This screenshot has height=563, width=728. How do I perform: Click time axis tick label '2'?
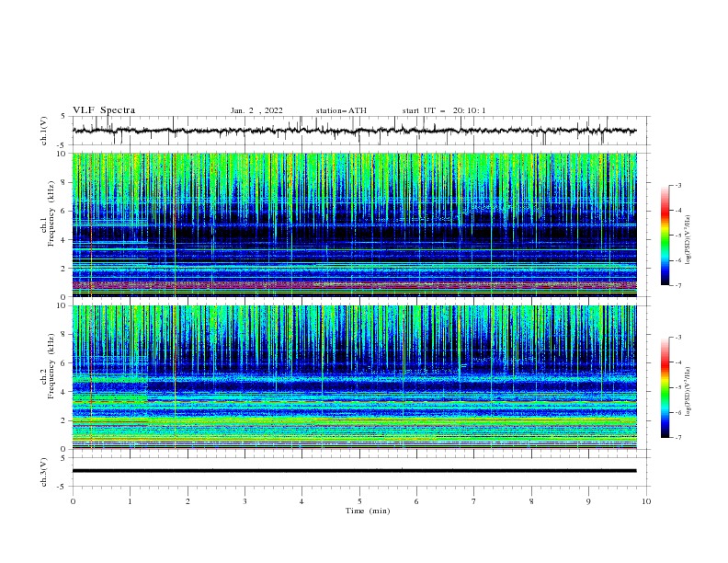188,501
